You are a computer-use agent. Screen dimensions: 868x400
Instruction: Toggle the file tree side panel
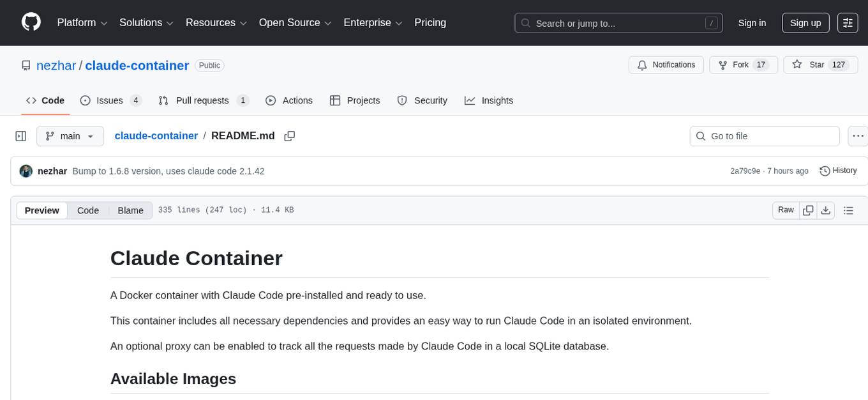[20, 135]
